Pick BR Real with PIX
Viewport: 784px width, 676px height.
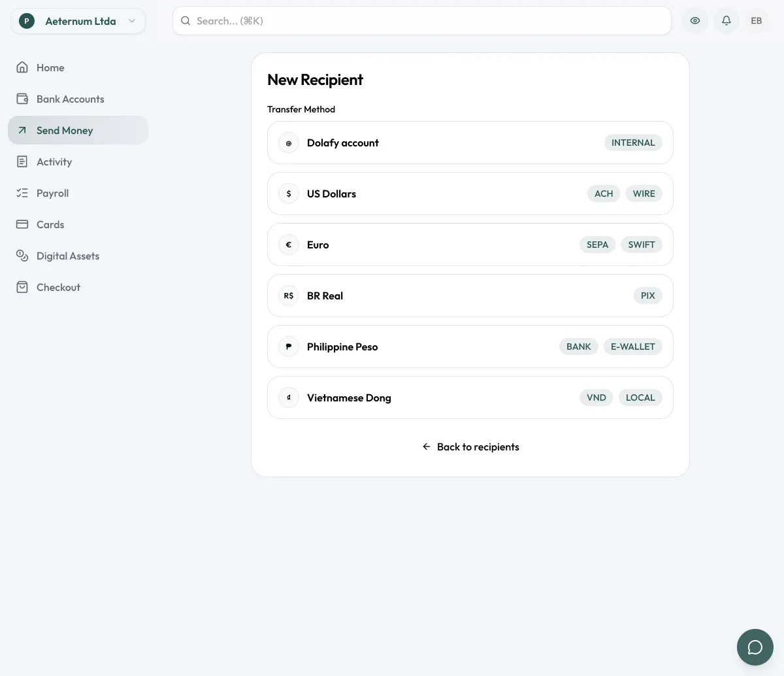(470, 296)
